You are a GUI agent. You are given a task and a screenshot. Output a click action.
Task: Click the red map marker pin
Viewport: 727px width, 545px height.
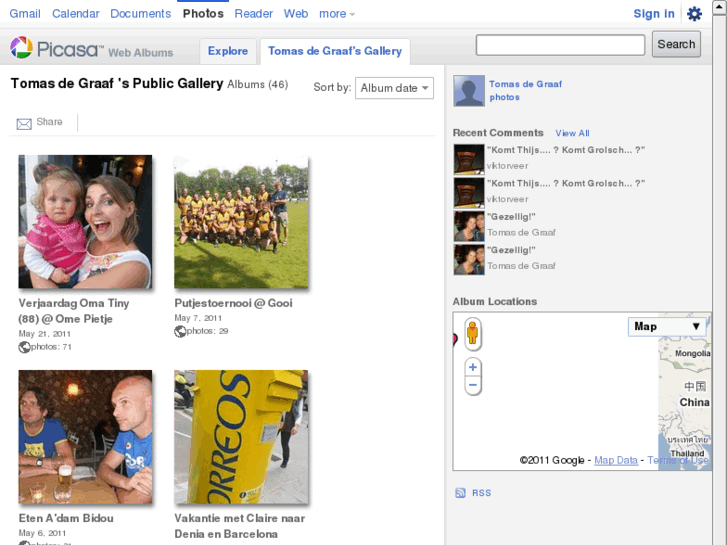coord(455,339)
